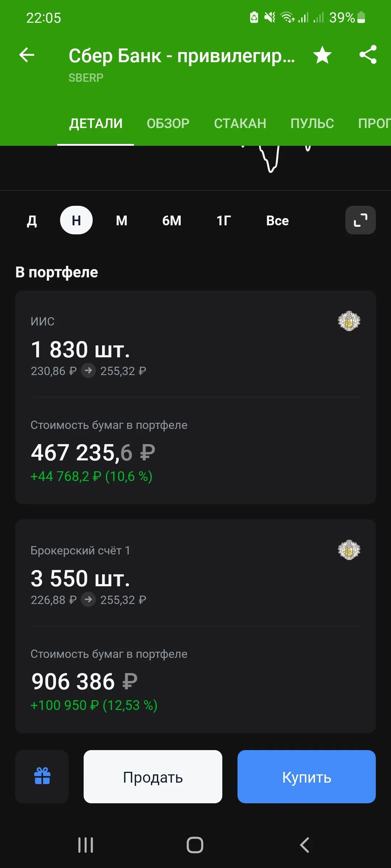Select the Все chart period

point(277,220)
